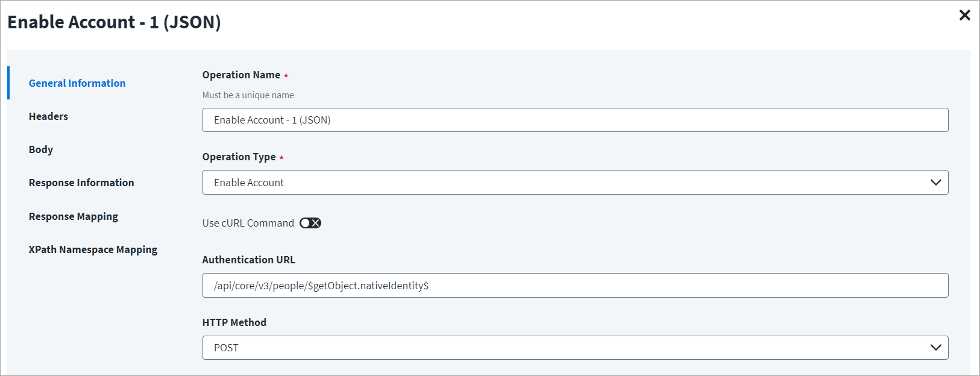Expand the Operation Type dropdown arrow

point(935,183)
